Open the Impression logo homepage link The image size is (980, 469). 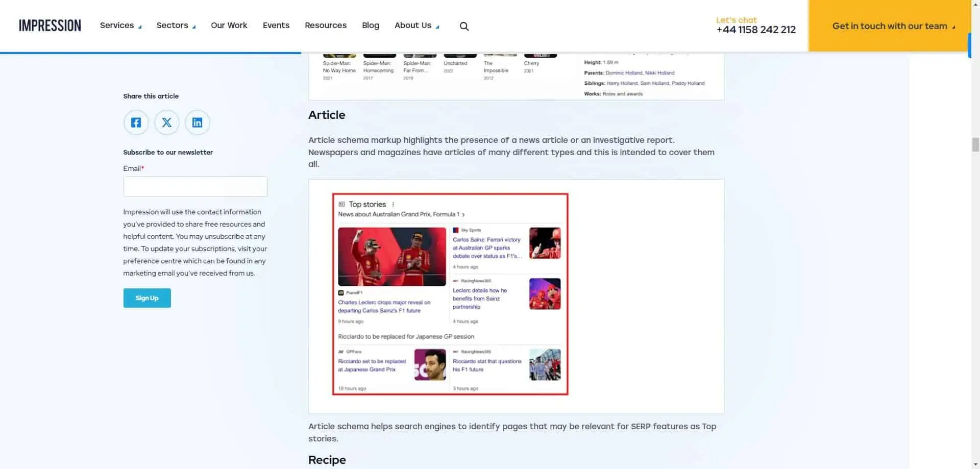point(50,26)
